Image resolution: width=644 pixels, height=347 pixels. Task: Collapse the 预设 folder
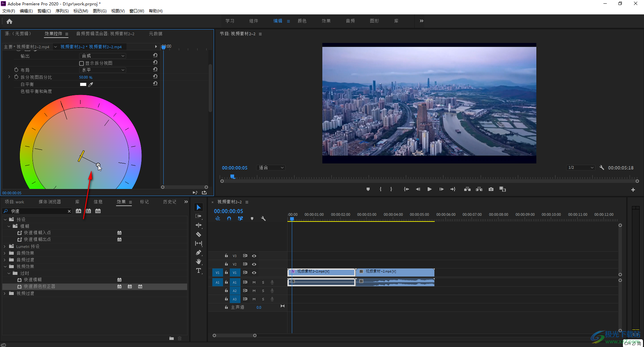tap(5, 219)
